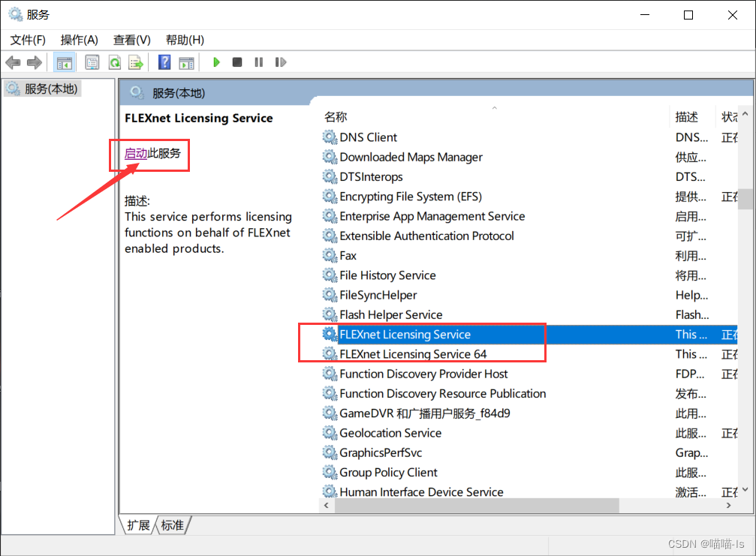The width and height of the screenshot is (756, 556).
Task: Sort by the 描述 column header
Action: tap(692, 116)
